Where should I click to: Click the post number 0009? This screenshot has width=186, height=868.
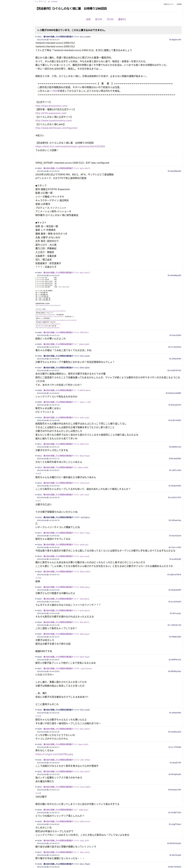40,402
